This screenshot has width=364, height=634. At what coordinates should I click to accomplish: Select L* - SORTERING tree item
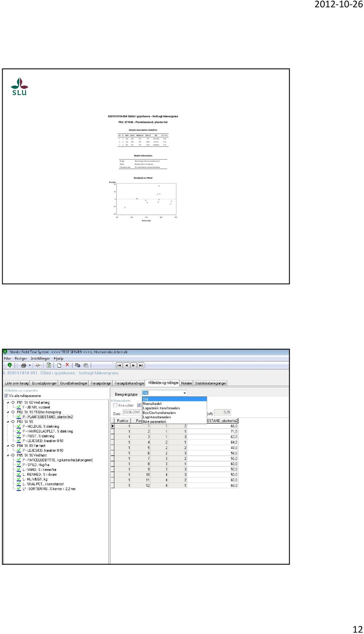(x=49, y=489)
